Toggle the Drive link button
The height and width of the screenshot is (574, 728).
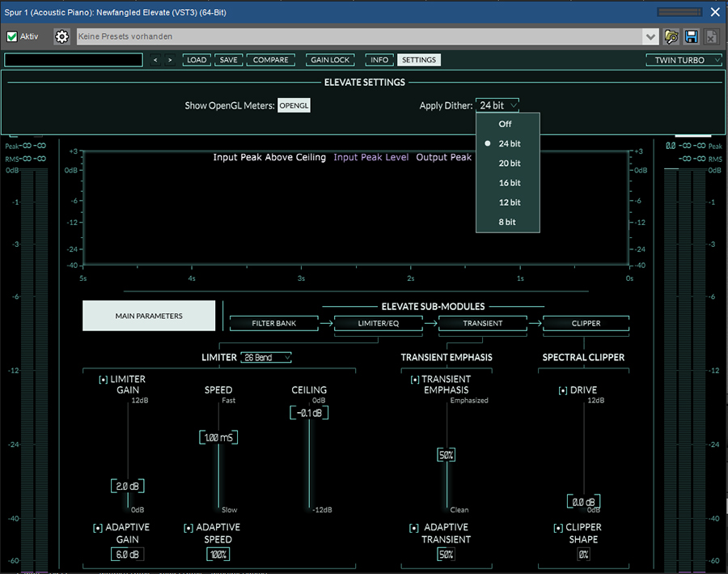[563, 390]
